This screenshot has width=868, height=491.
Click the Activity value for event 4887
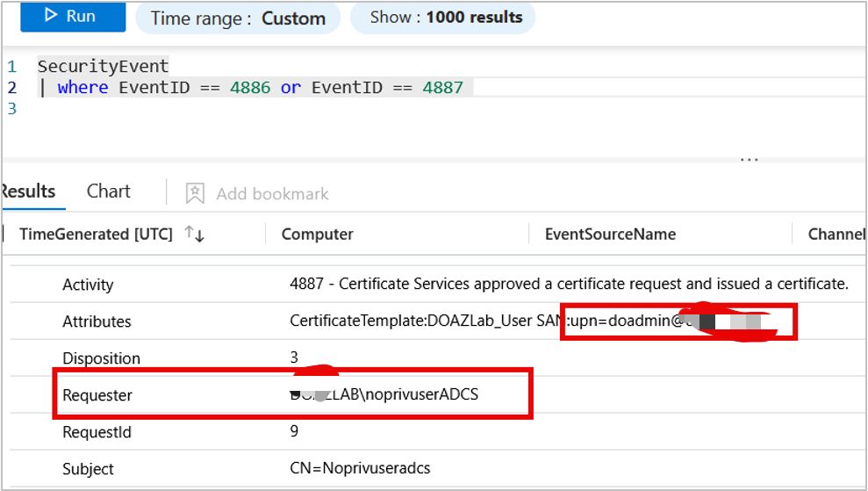pos(569,284)
